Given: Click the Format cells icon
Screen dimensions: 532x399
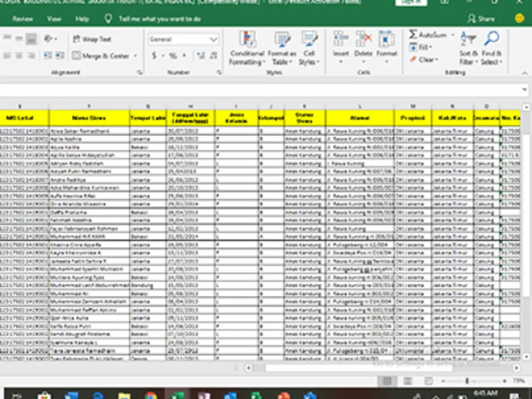Looking at the screenshot, I should (x=386, y=39).
